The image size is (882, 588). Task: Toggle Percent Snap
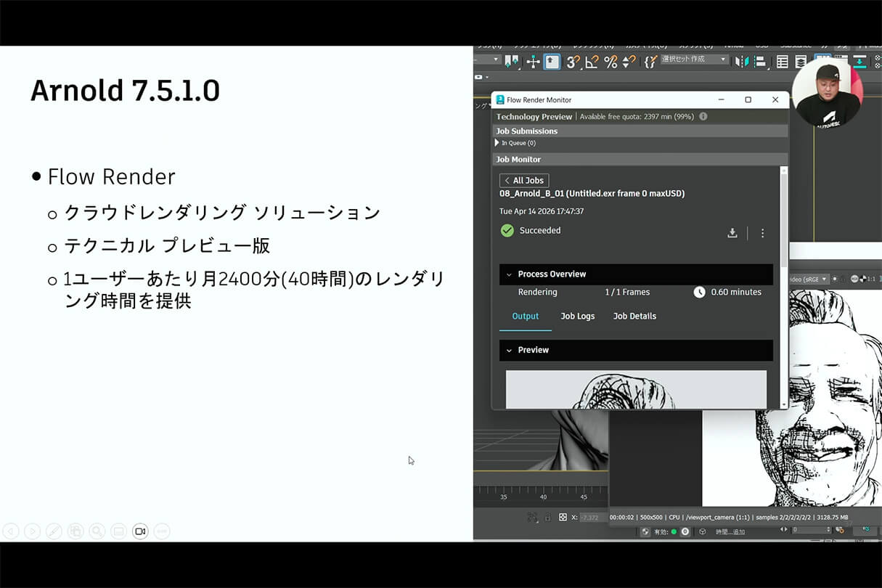pos(611,62)
